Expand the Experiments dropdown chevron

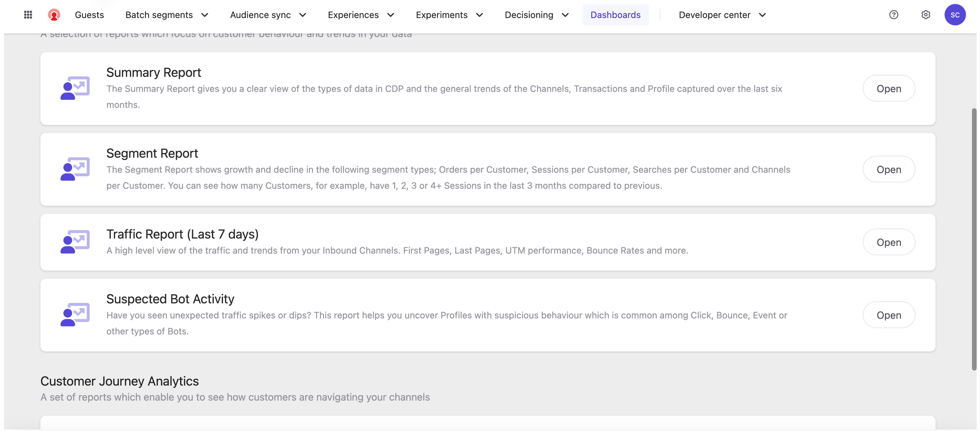pyautogui.click(x=479, y=15)
